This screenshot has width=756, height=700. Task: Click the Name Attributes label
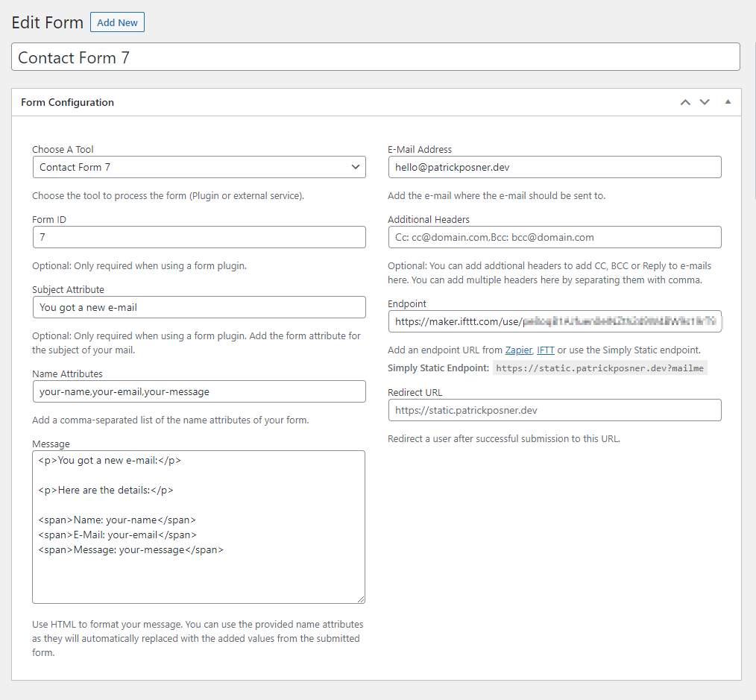68,374
